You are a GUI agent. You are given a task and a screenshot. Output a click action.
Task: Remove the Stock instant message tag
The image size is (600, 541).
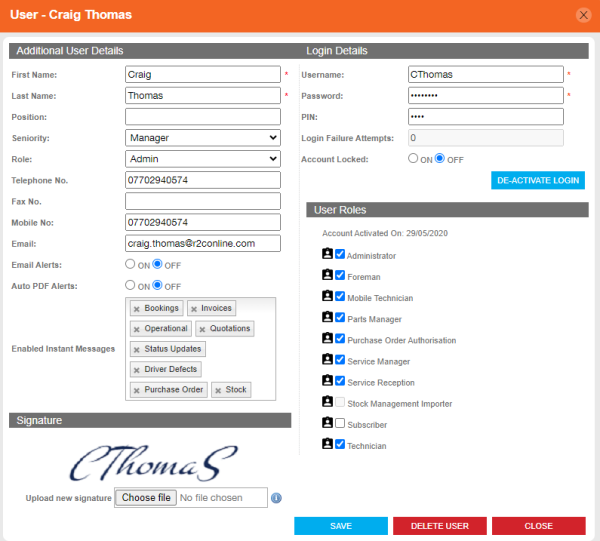click(x=218, y=390)
